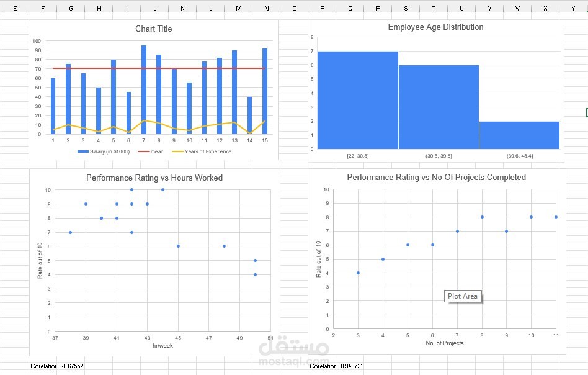Viewport: 588px width, 375px height.
Task: Select cell containing 0.949721
Action: click(x=352, y=366)
